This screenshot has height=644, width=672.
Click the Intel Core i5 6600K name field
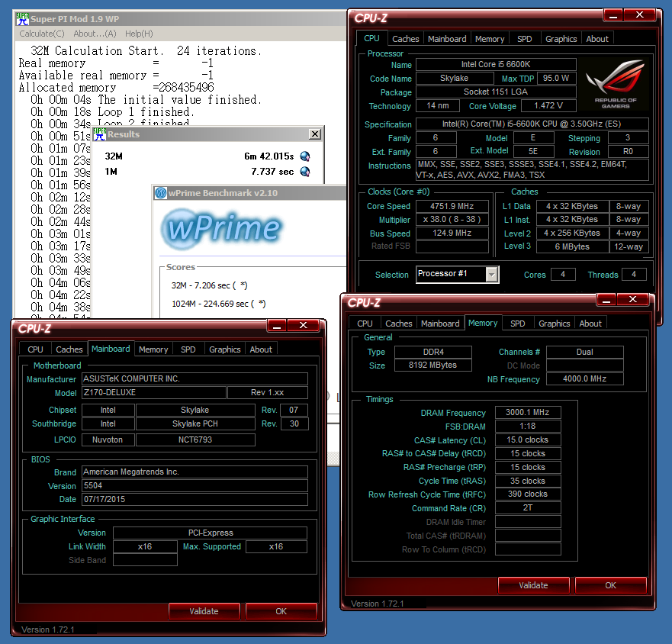pyautogui.click(x=496, y=64)
